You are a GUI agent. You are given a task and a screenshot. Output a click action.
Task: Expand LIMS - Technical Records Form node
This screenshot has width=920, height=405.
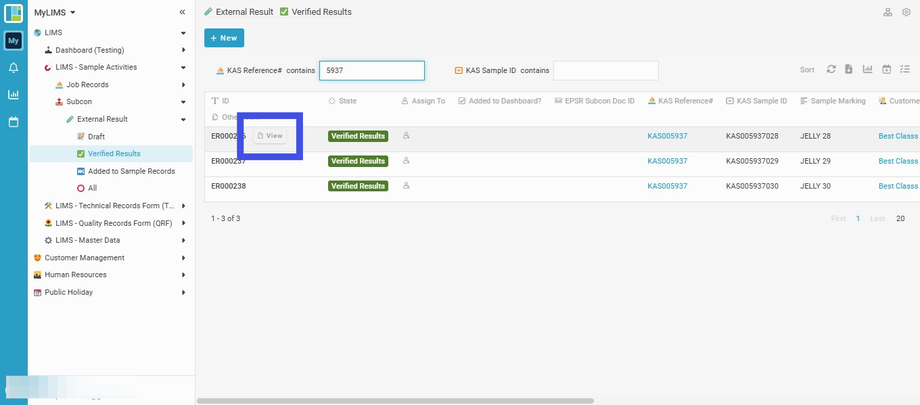[x=184, y=206]
